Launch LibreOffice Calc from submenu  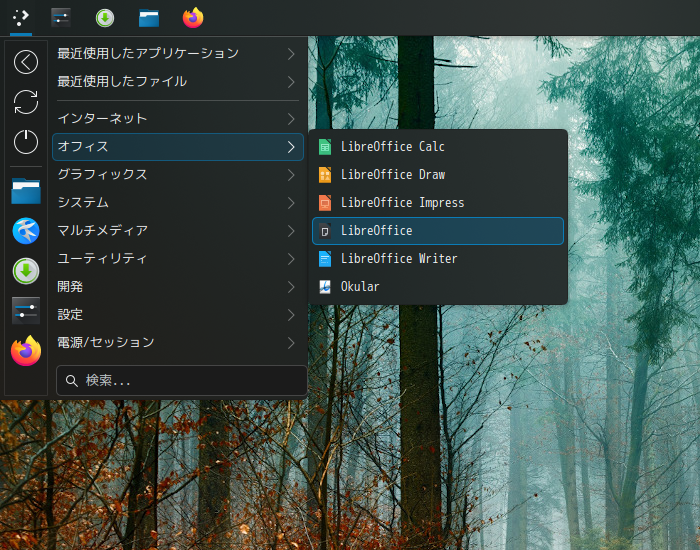tap(438, 147)
